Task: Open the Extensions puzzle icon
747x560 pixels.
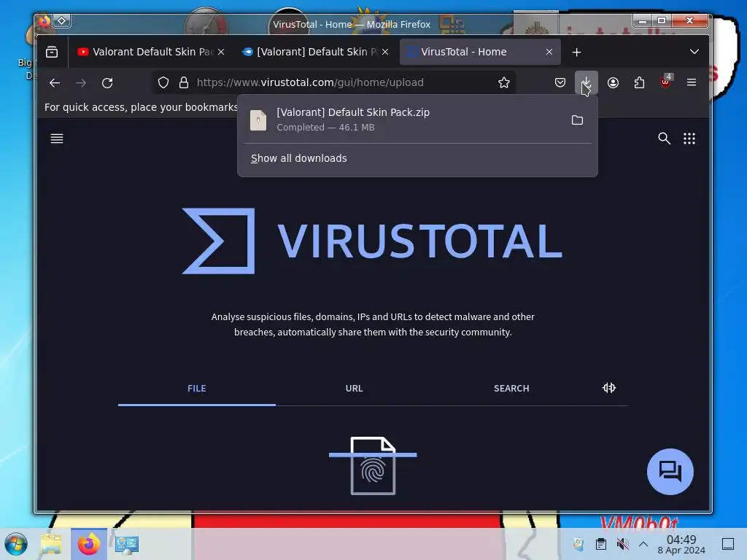Action: coord(639,83)
